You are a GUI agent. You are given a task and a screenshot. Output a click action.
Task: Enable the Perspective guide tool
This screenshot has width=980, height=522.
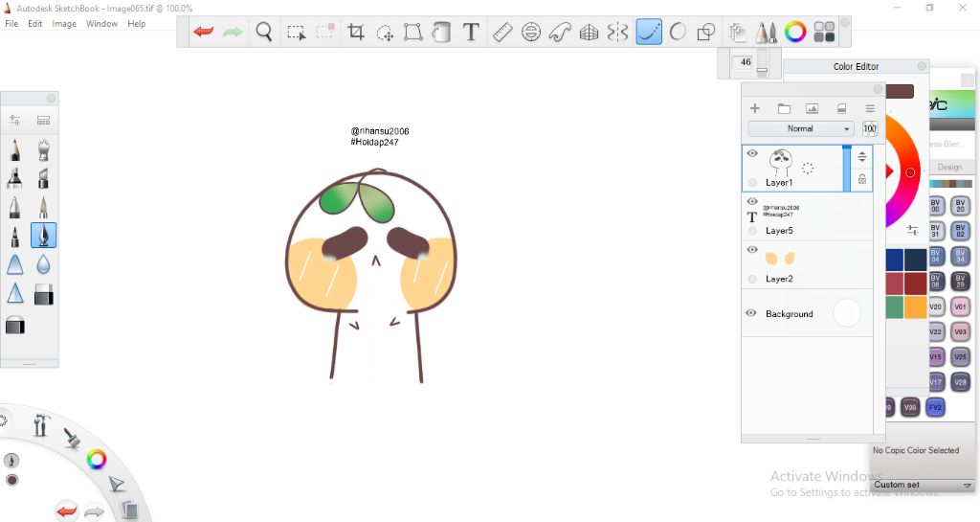pyautogui.click(x=589, y=32)
